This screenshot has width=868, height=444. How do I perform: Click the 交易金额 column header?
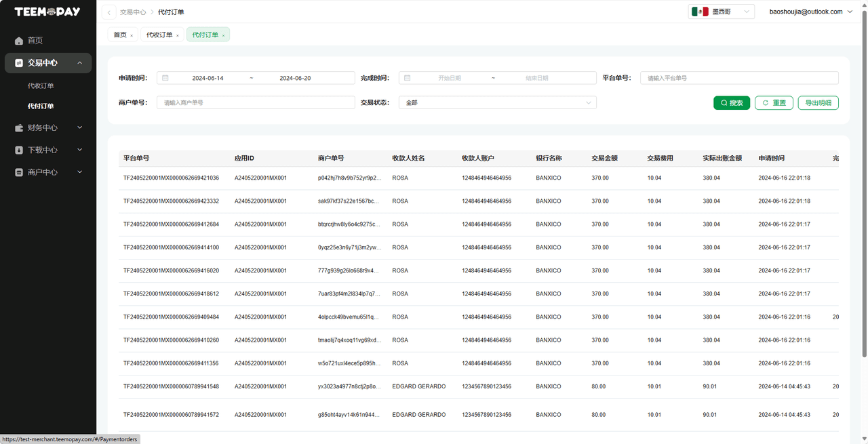604,158
